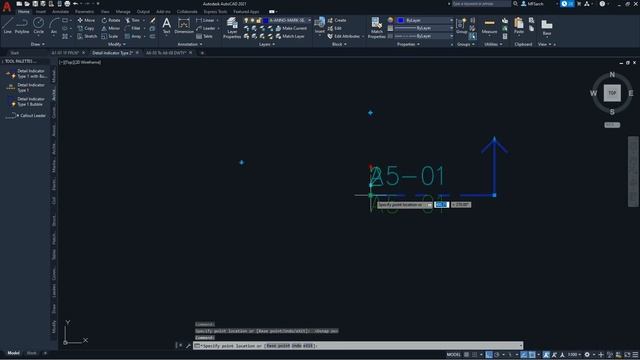Click the TOP face of the ViewCube
This screenshot has width=640, height=360.
click(x=612, y=93)
